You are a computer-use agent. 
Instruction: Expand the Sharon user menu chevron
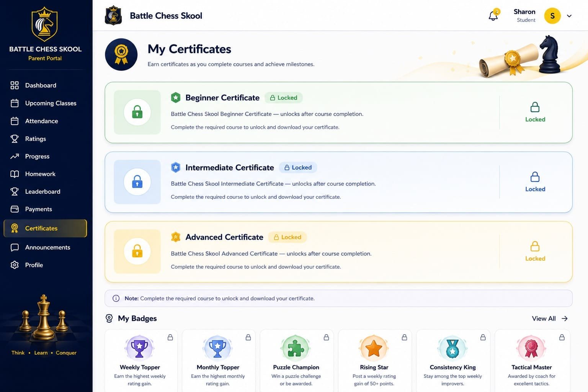click(569, 16)
